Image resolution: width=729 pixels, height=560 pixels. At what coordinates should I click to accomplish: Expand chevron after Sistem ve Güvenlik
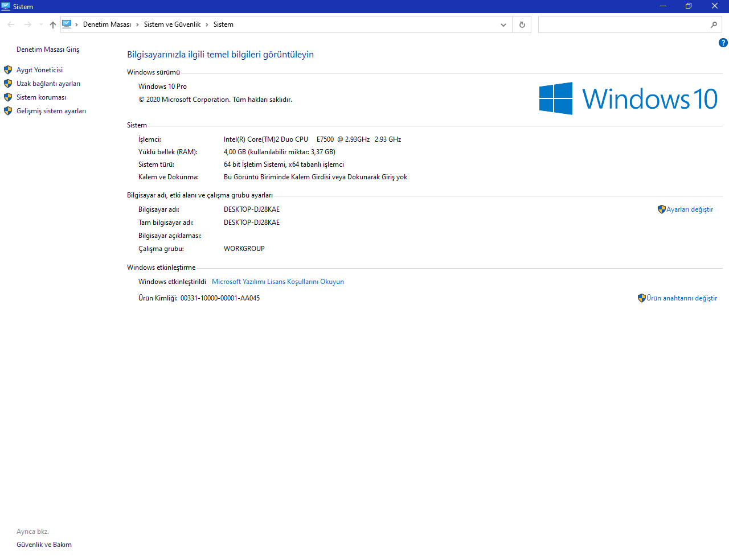click(207, 24)
